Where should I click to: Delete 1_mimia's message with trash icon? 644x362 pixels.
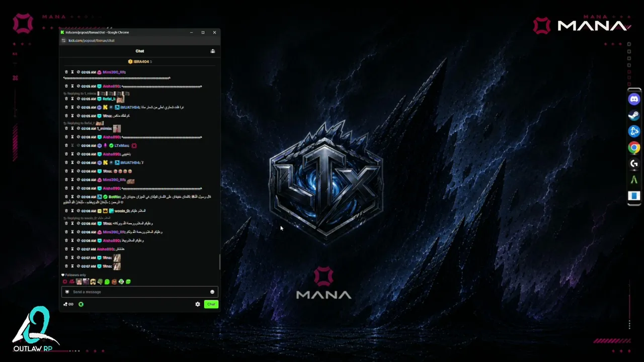[66, 129]
